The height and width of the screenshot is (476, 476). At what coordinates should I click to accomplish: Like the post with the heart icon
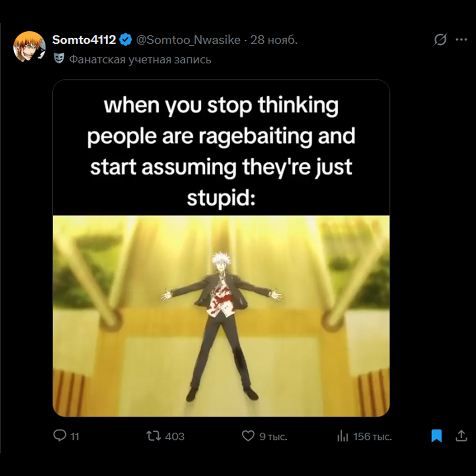tap(248, 436)
